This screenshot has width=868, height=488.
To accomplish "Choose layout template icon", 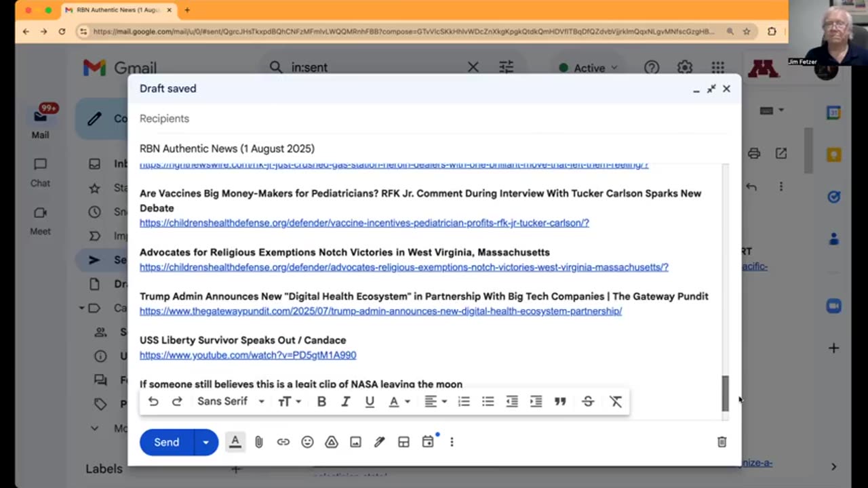I will pyautogui.click(x=403, y=442).
